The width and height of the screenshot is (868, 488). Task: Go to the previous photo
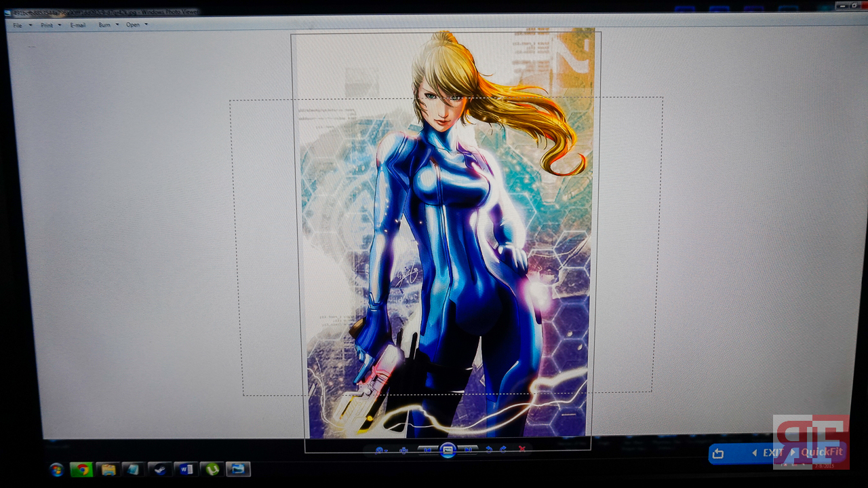click(x=427, y=449)
